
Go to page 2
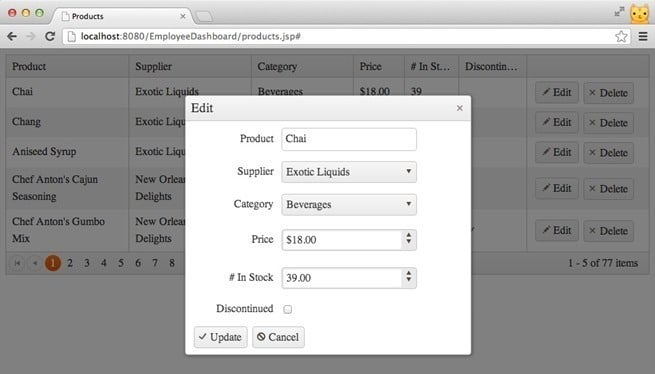(70, 263)
